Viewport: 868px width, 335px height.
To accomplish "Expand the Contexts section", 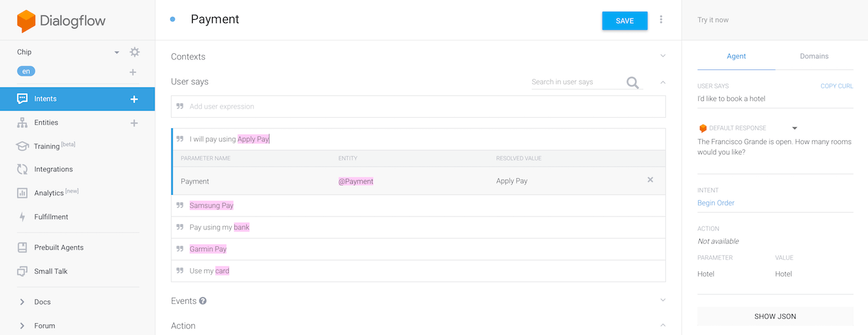I will [x=663, y=56].
